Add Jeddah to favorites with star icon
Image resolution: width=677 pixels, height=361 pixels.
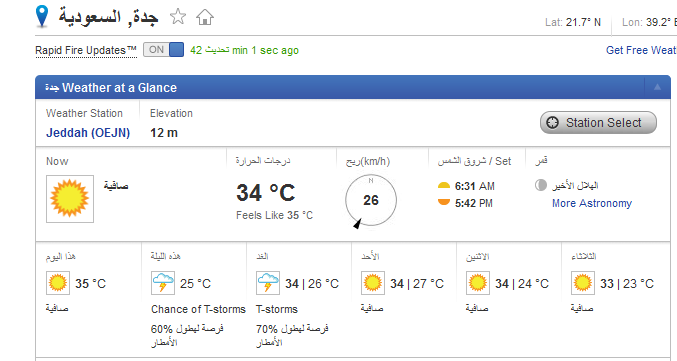point(177,17)
